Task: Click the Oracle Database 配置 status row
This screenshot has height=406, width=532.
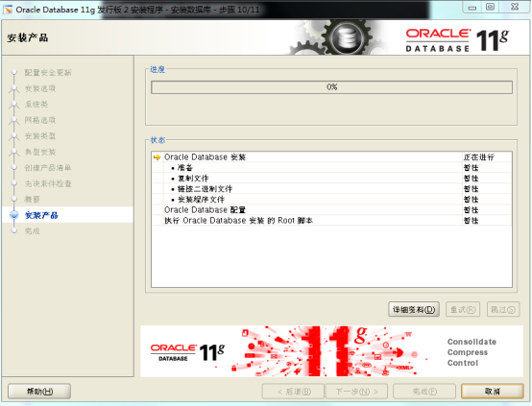Action: (331, 209)
